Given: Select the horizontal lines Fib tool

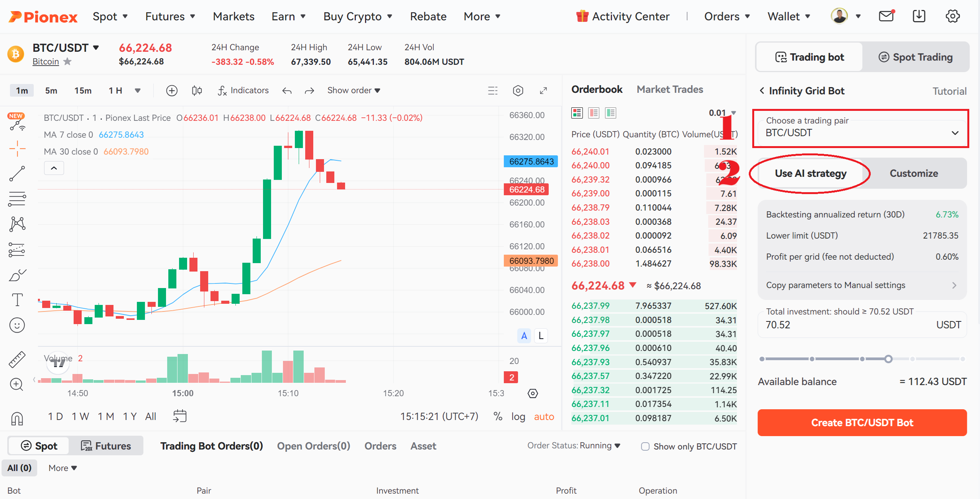Looking at the screenshot, I should [17, 199].
